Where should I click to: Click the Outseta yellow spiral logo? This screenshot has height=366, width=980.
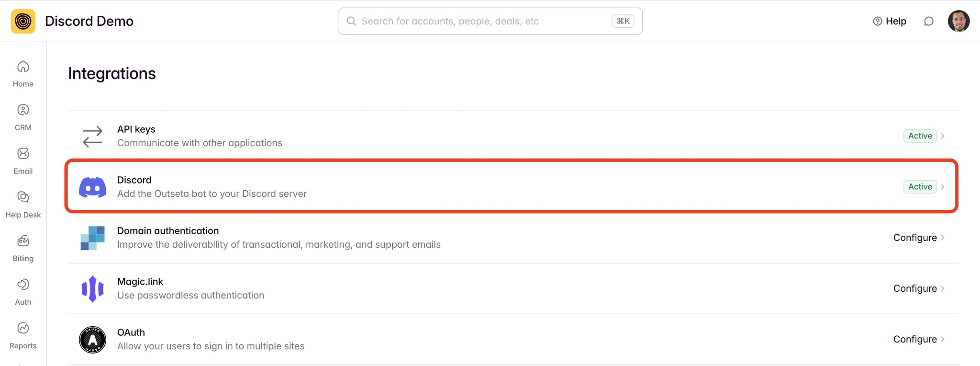(23, 21)
